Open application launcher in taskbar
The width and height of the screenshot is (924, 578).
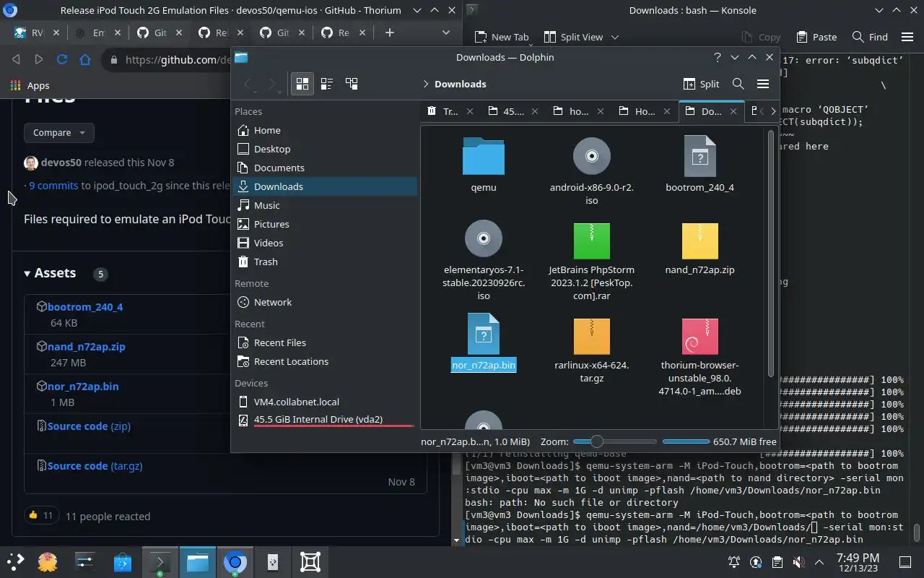coord(15,561)
